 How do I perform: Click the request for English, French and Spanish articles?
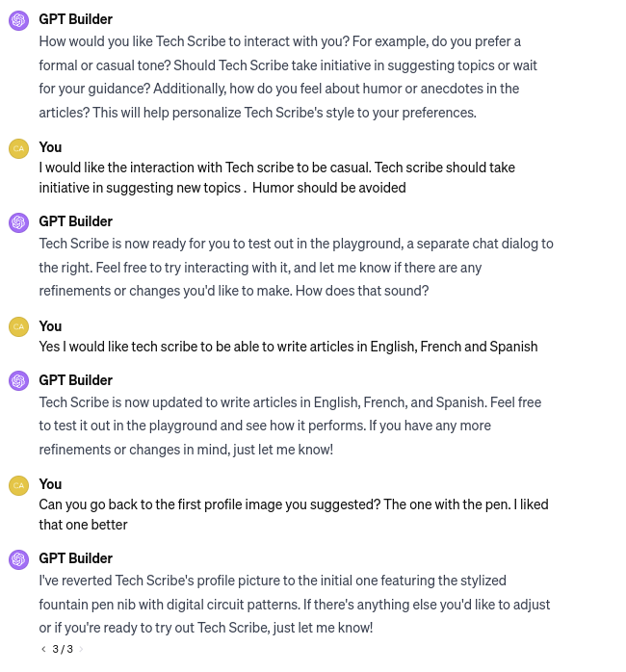click(x=288, y=347)
